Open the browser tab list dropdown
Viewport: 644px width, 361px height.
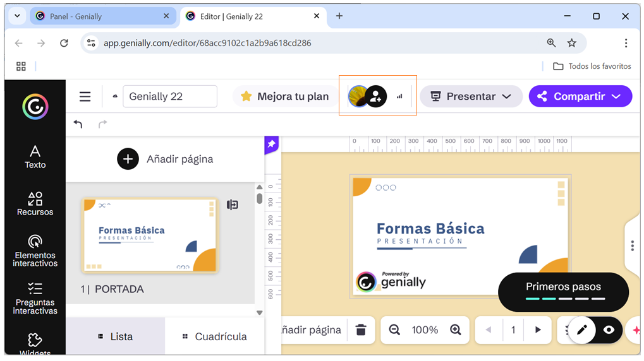(x=17, y=16)
